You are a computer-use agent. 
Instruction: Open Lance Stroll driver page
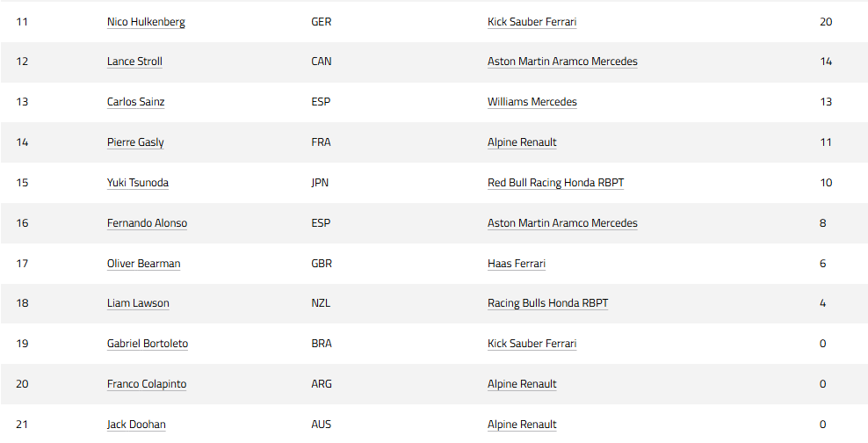[x=134, y=62]
